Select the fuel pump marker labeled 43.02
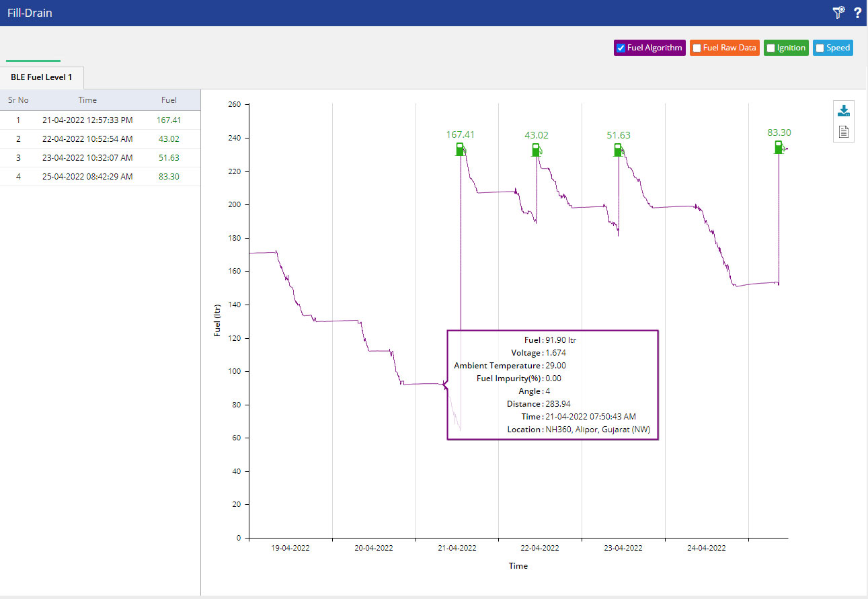 click(537, 149)
